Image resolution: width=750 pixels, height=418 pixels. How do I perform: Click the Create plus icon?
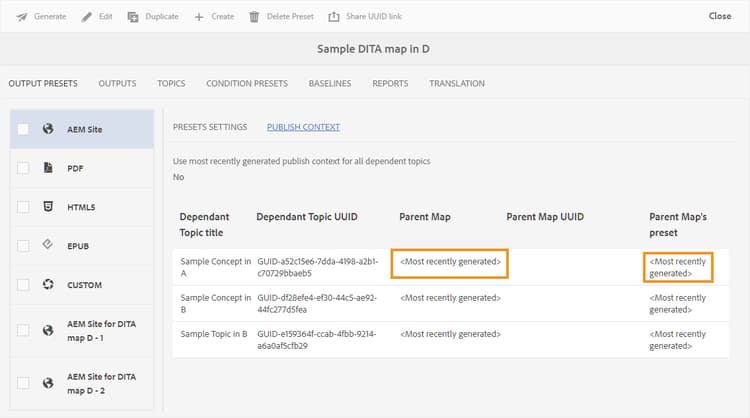click(x=199, y=16)
